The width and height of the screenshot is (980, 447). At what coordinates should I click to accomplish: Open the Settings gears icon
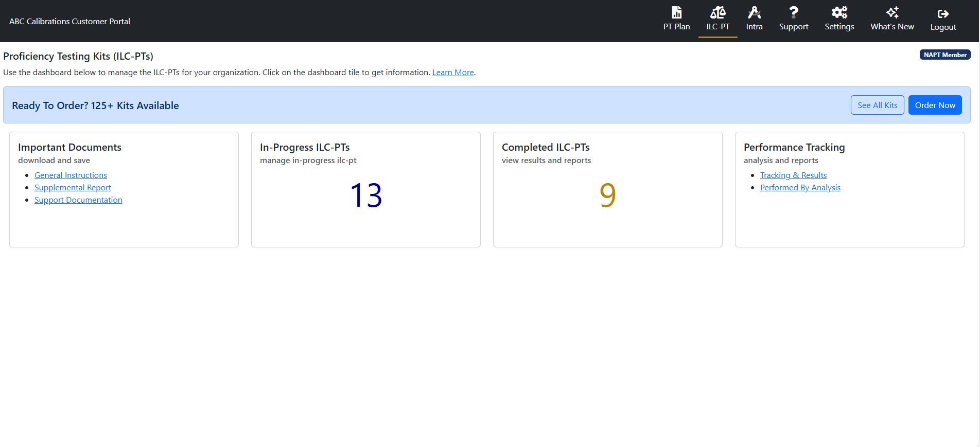(839, 12)
